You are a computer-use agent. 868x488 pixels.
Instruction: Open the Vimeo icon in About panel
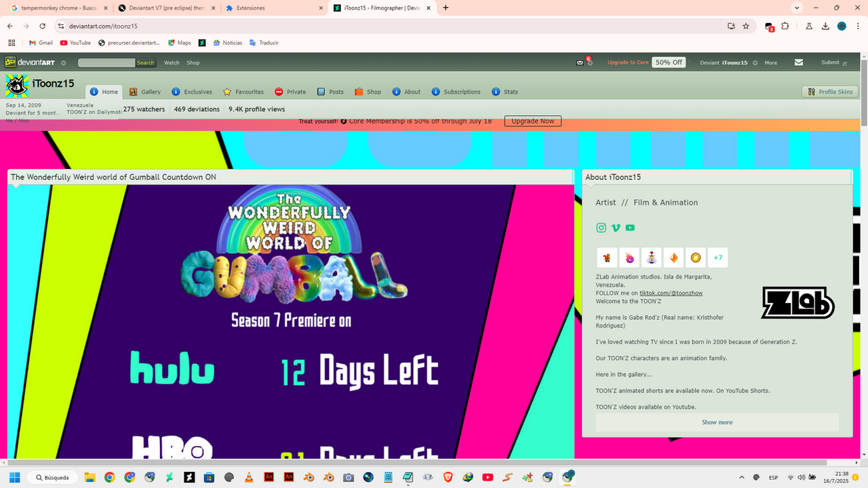616,228
